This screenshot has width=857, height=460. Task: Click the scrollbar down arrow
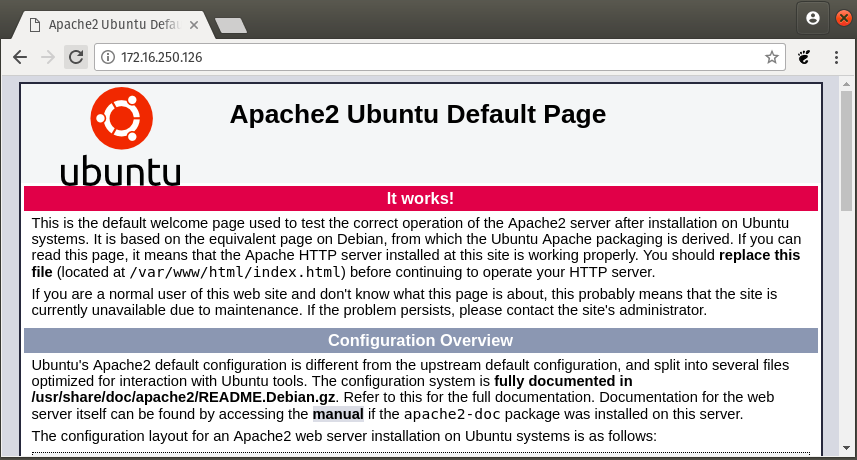click(x=846, y=448)
